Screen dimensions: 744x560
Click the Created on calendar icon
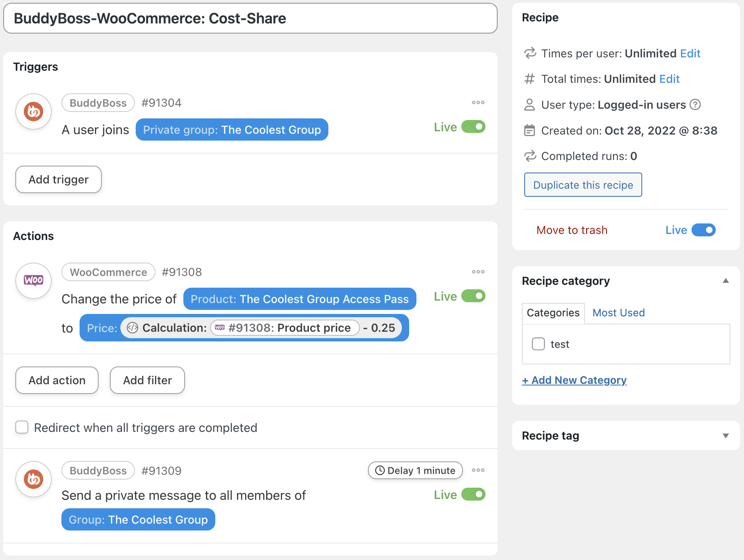click(x=530, y=131)
